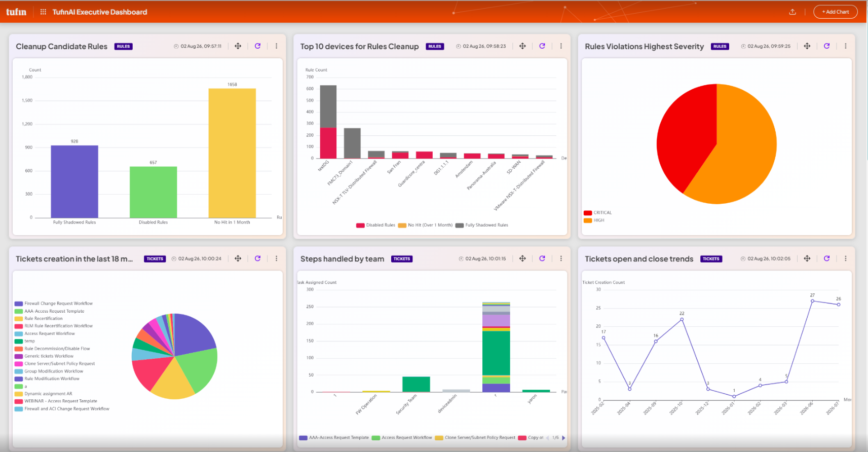Toggle CRITICAL legend entry in pie chart

coord(598,213)
